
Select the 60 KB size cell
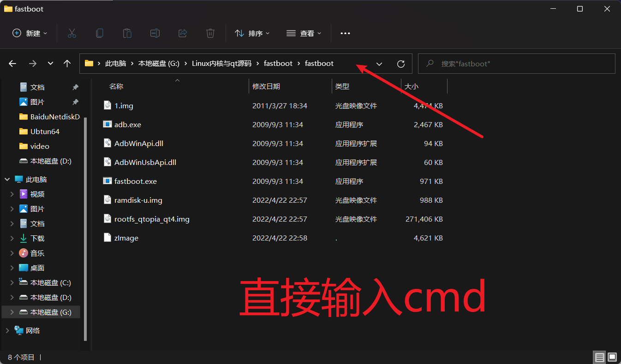coord(433,162)
